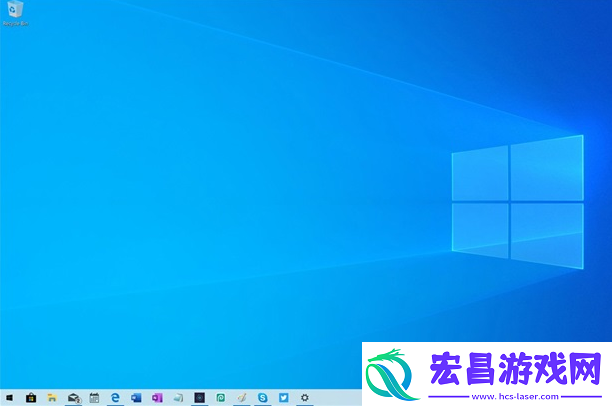This screenshot has height=408, width=612.
Task: Open the Calendar app in the taskbar
Action: (x=94, y=398)
